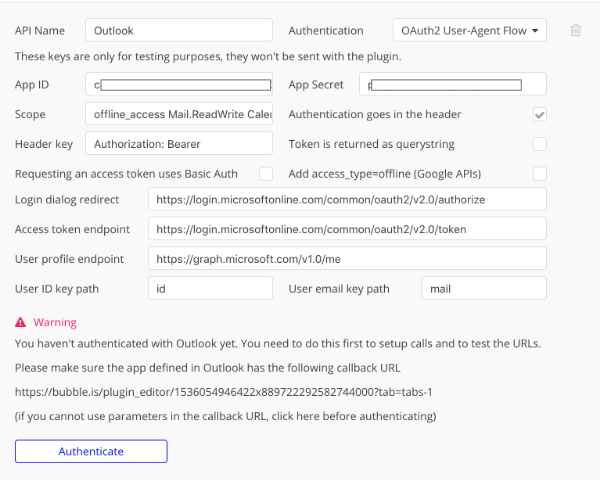Click the trash delete icon
This screenshot has height=480, width=600.
click(x=576, y=31)
